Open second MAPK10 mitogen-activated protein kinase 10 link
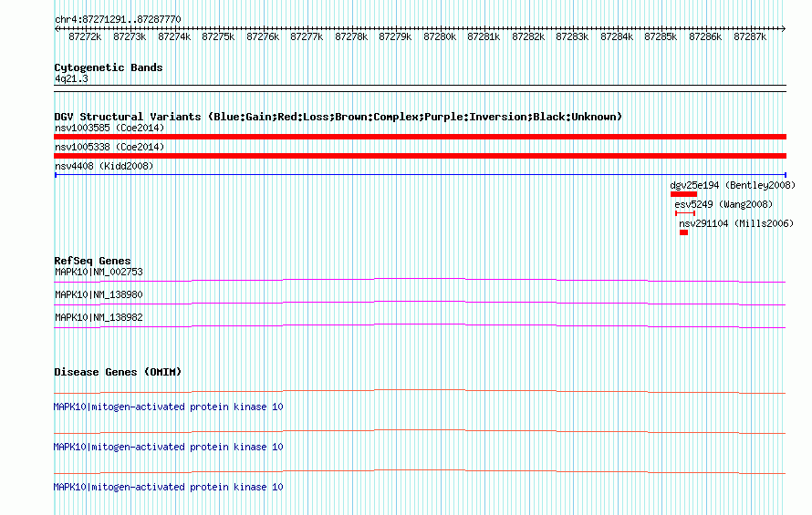 [x=168, y=447]
